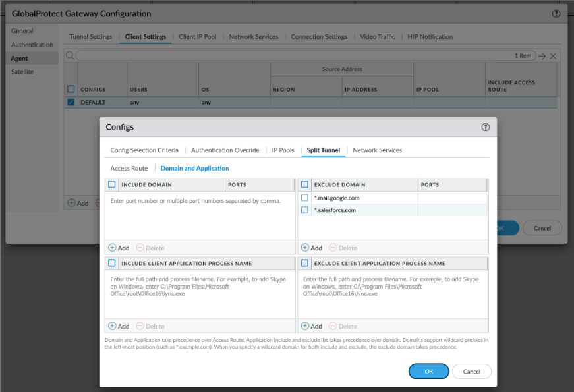Add an include domain entry
Image resolution: width=574 pixels, height=392 pixels.
[119, 248]
